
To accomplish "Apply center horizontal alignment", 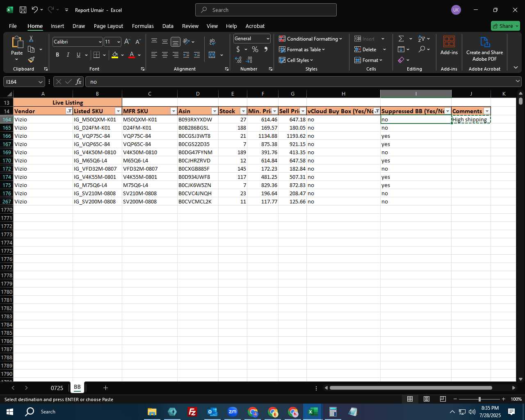I will click(165, 55).
